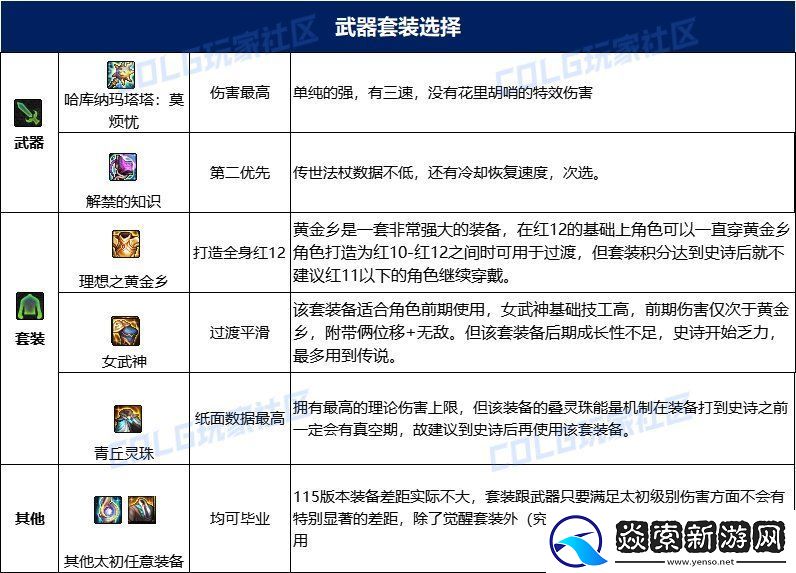
Task: Click the 过渡平滑 cell
Action: tap(240, 332)
